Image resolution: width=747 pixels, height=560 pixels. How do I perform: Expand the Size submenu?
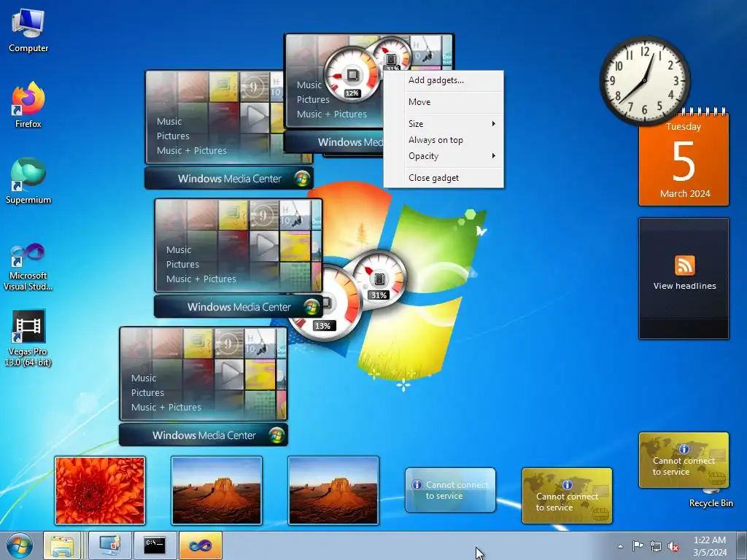coord(444,124)
